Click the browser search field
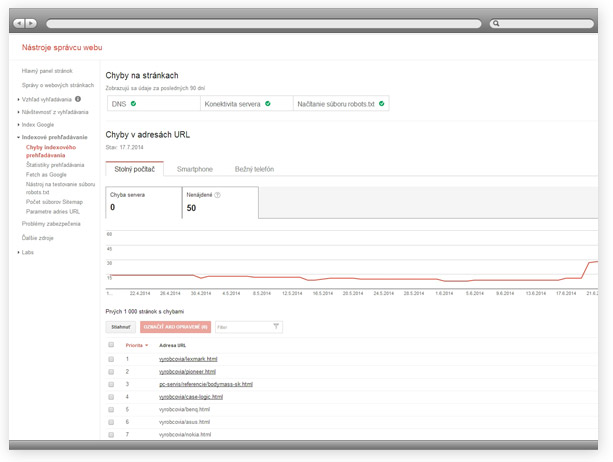 click(541, 22)
